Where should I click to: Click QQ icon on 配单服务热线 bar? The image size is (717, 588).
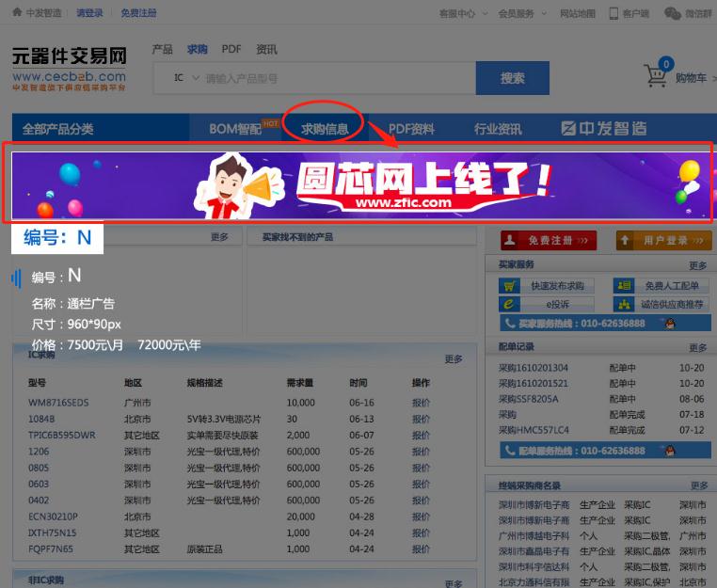point(670,452)
